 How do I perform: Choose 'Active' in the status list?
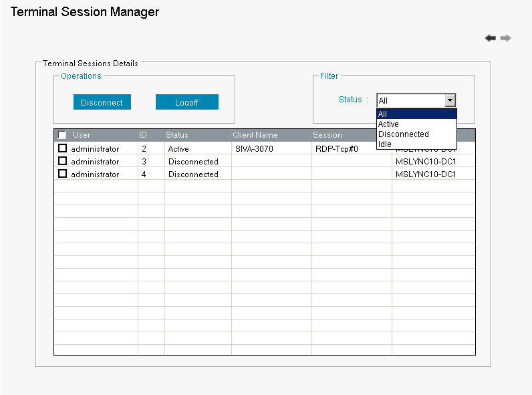416,124
